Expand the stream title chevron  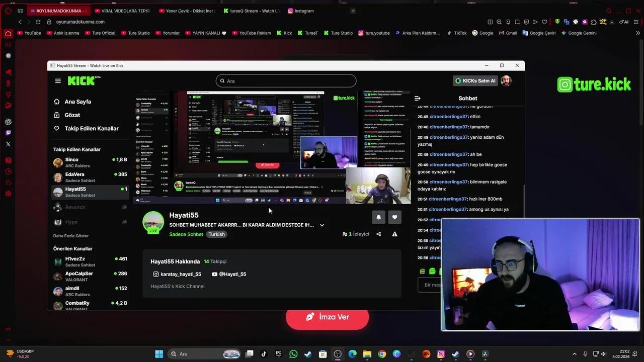pos(322,225)
